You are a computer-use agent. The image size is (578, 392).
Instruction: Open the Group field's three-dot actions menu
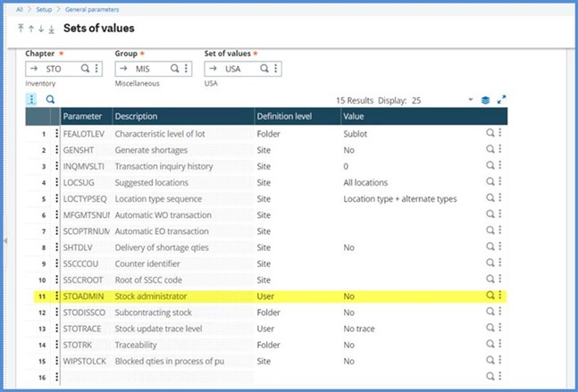coord(187,68)
